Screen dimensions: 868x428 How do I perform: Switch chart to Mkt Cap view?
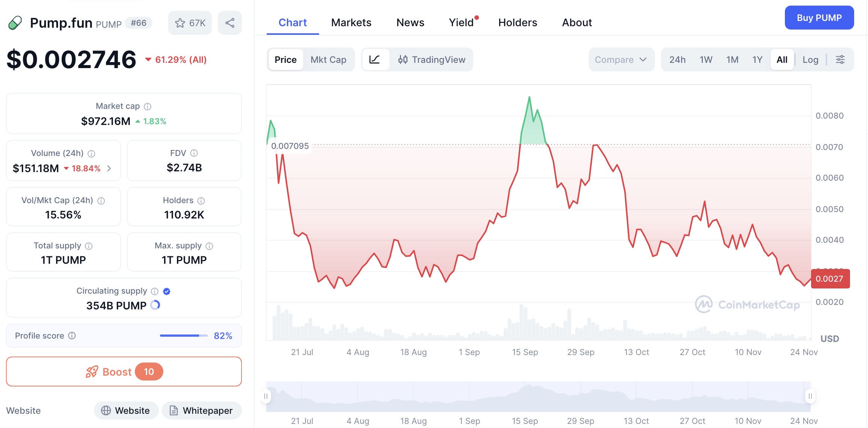coord(328,59)
